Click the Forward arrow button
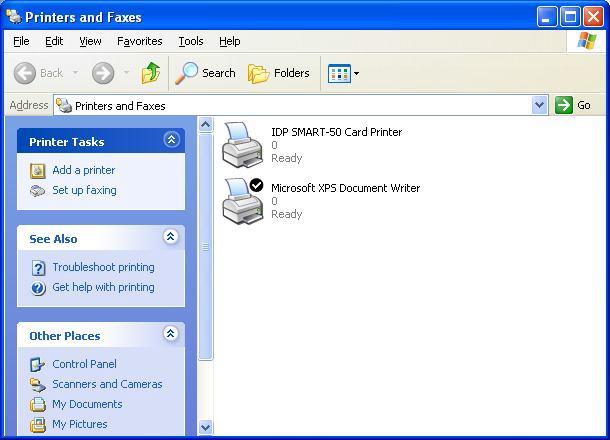The width and height of the screenshot is (610, 440). point(103,73)
